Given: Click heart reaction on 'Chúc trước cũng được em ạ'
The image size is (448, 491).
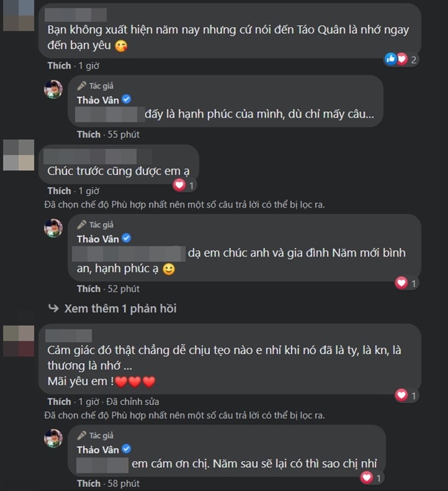Looking at the screenshot, I should click(179, 185).
